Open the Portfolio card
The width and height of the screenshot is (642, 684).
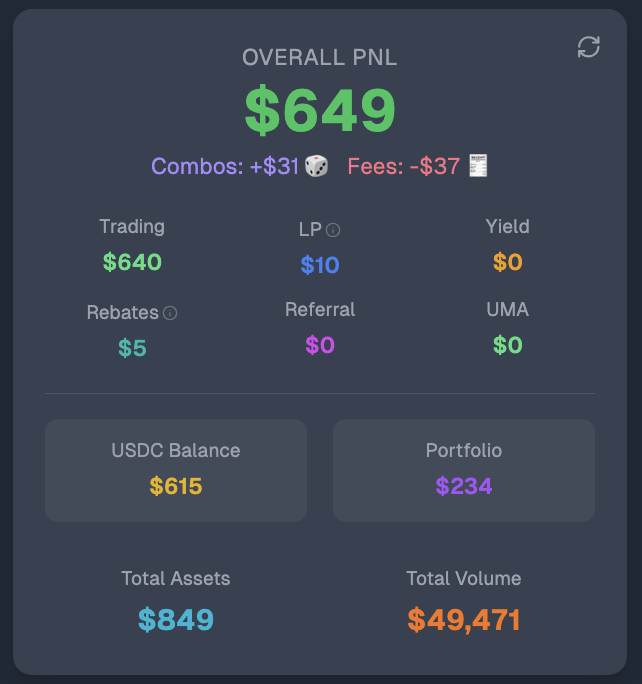point(464,470)
